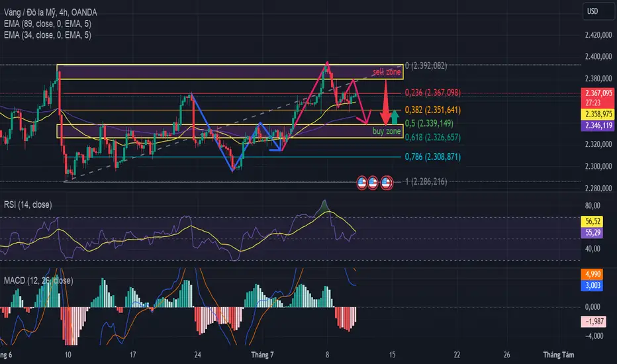Screen dimensions: 617x364
Task: Click the 'buy zone' text label
Action: click(x=387, y=131)
